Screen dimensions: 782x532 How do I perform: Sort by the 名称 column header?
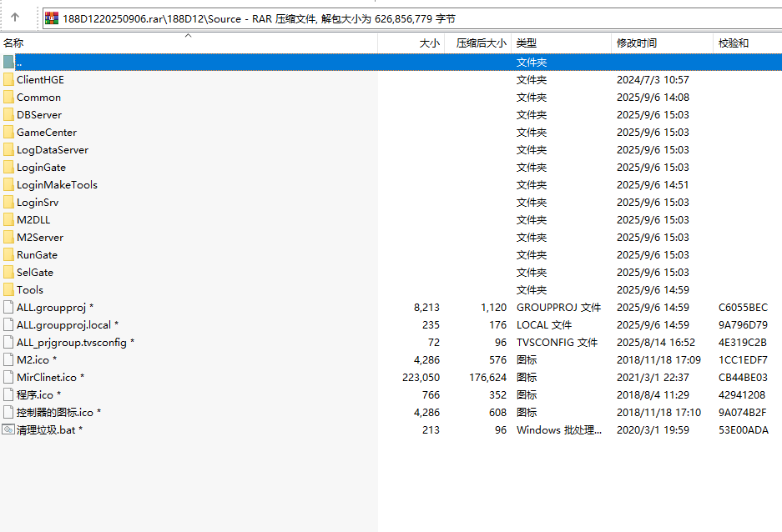point(13,43)
